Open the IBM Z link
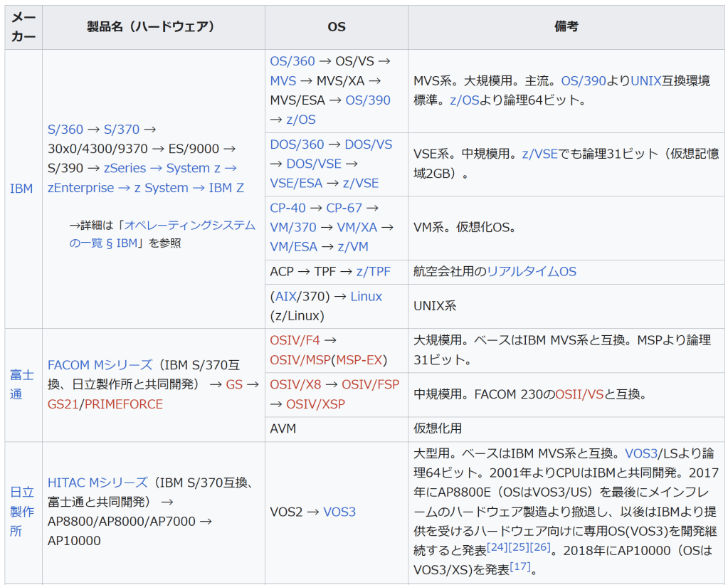 click(x=226, y=188)
